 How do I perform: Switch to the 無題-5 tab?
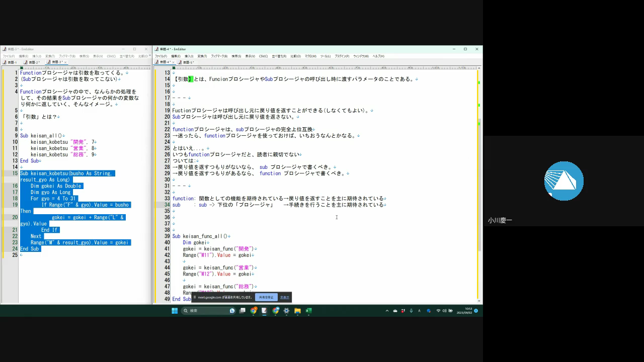(x=187, y=62)
